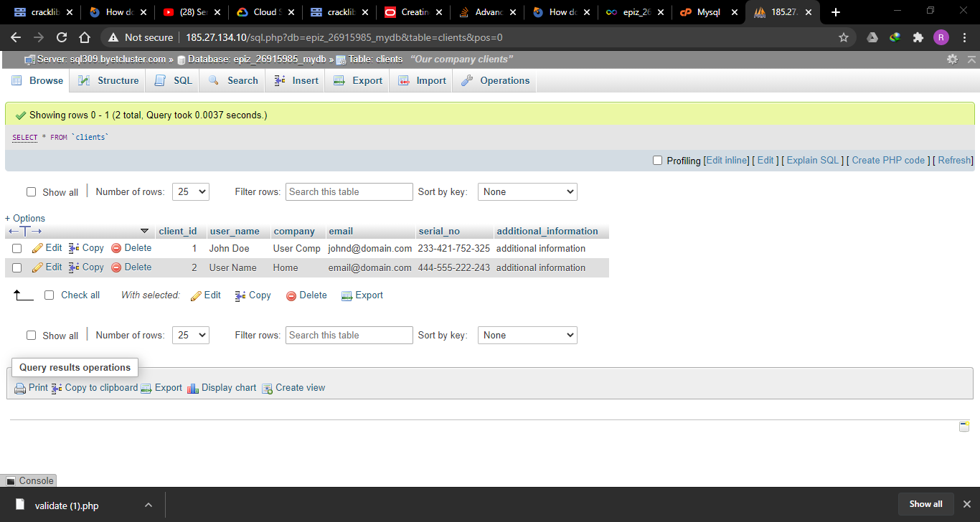The height and width of the screenshot is (522, 980).
Task: Click the Create PHP code link
Action: (x=887, y=161)
